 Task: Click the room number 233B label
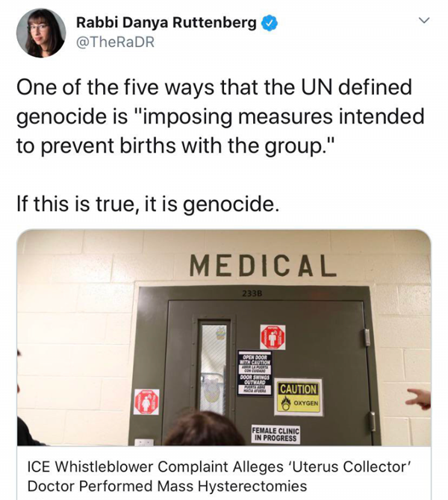[252, 294]
